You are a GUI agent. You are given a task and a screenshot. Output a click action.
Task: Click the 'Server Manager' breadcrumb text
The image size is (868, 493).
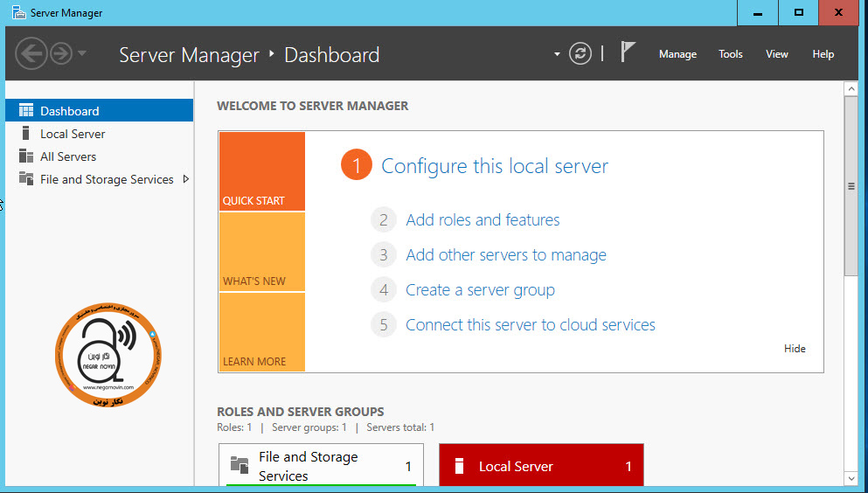[x=189, y=55]
